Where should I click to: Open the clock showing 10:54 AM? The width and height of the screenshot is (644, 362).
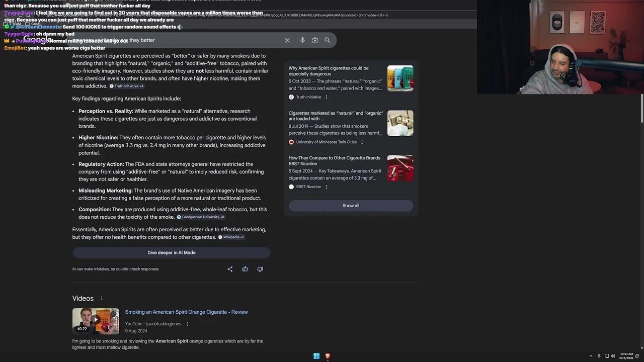626,356
